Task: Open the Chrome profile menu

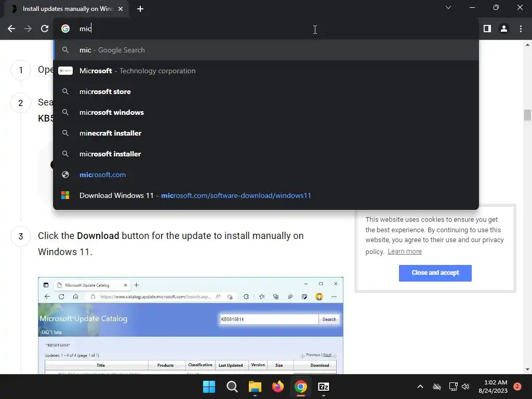Action: [x=504, y=29]
